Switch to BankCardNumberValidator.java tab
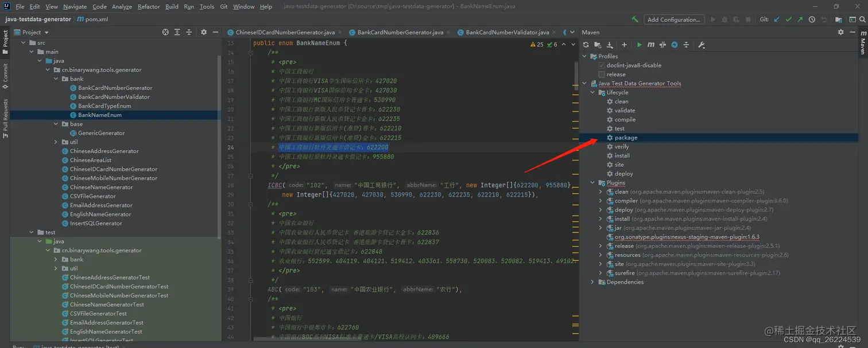 tap(508, 32)
